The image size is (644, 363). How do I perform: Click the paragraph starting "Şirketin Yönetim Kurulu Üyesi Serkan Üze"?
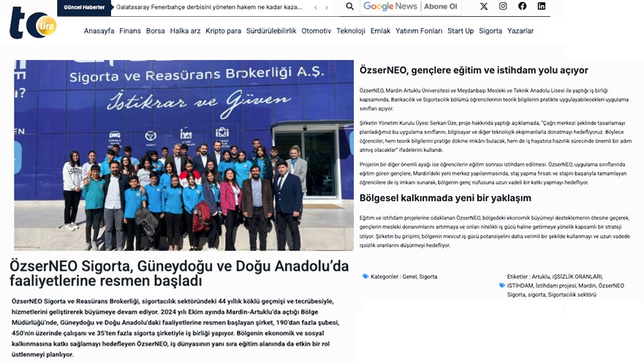point(496,136)
